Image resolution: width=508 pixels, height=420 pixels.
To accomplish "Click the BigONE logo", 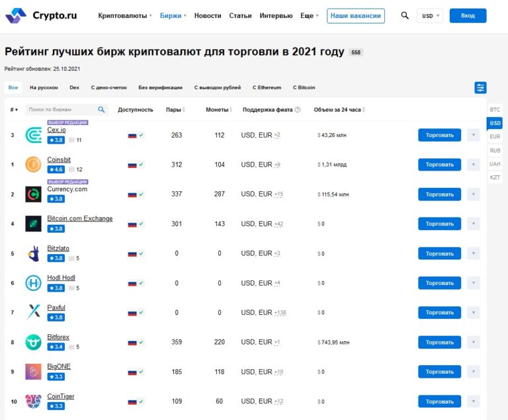I will point(33,372).
